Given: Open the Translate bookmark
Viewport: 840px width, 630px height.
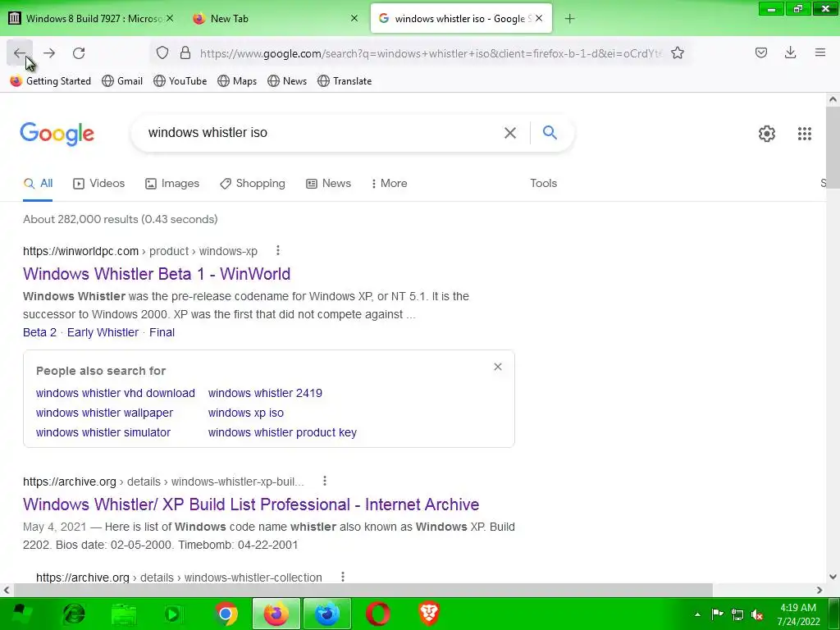Looking at the screenshot, I should 345,81.
